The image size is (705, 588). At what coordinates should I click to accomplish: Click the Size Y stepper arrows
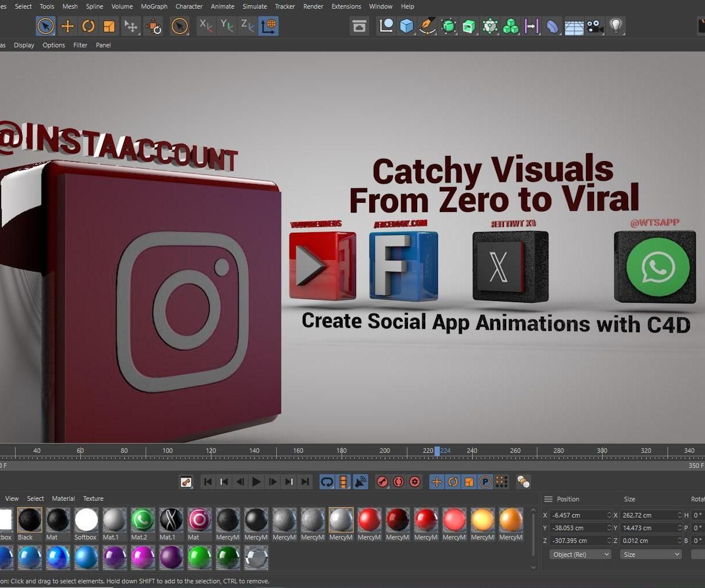click(x=680, y=528)
